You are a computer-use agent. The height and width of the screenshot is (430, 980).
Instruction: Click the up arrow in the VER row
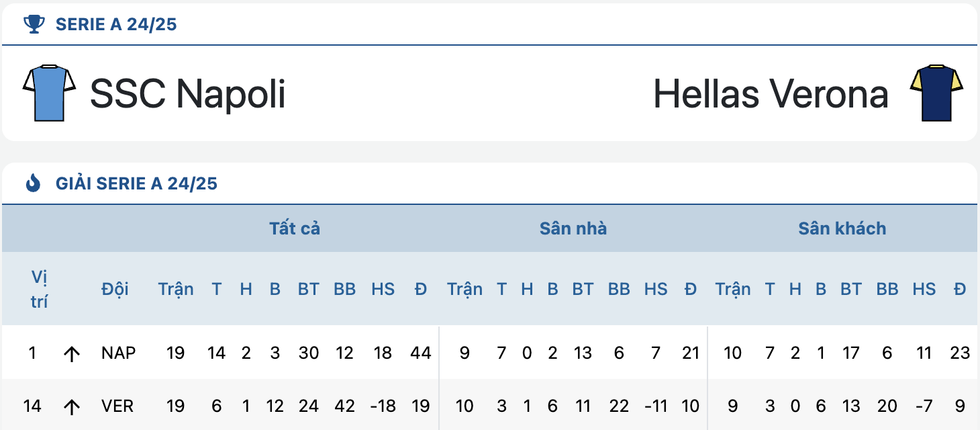(x=71, y=406)
